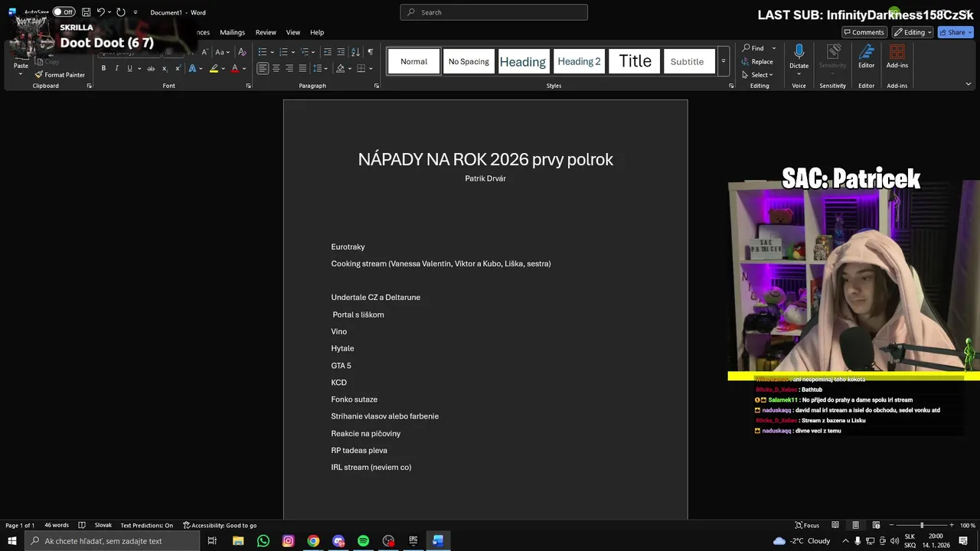The image size is (980, 551).
Task: Toggle the AutoSave switch
Action: pos(64,12)
